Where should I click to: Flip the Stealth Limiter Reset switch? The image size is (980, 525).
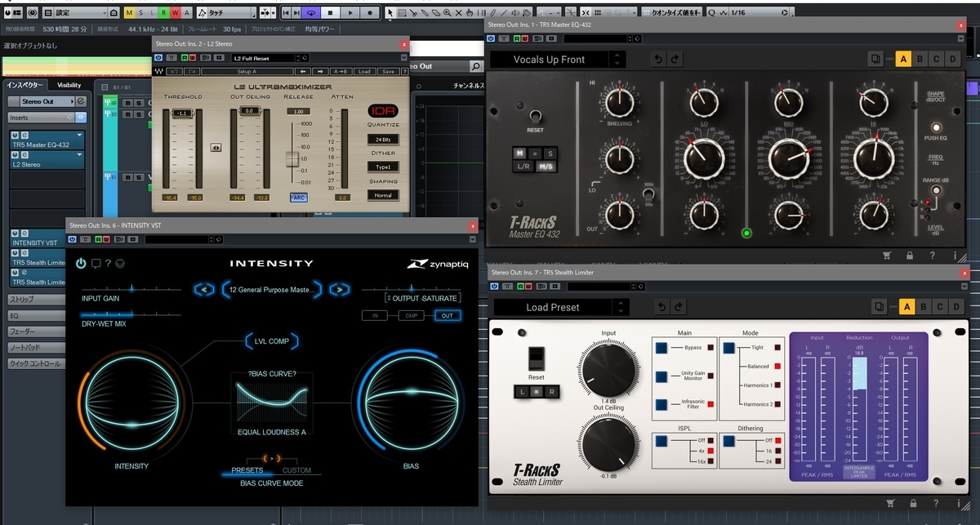coord(536,358)
